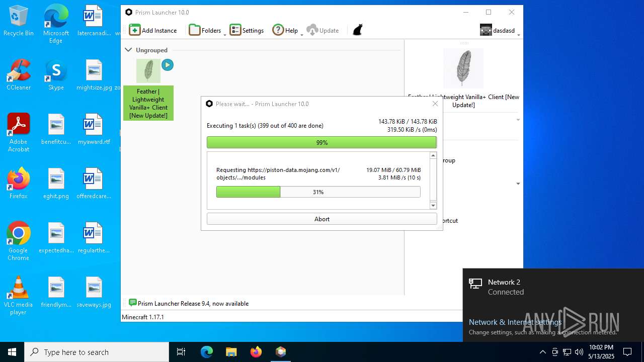Click the Requesting piston-data.mojang.com task text

[278, 173]
